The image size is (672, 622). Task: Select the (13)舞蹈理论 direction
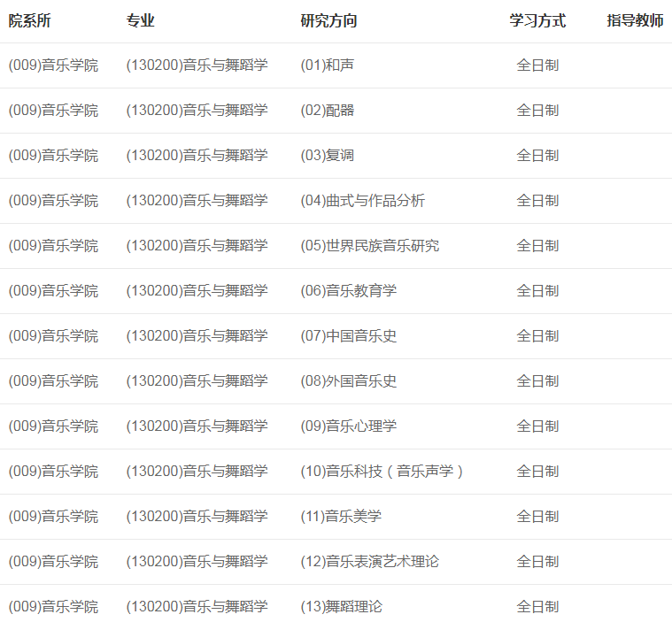[342, 607]
